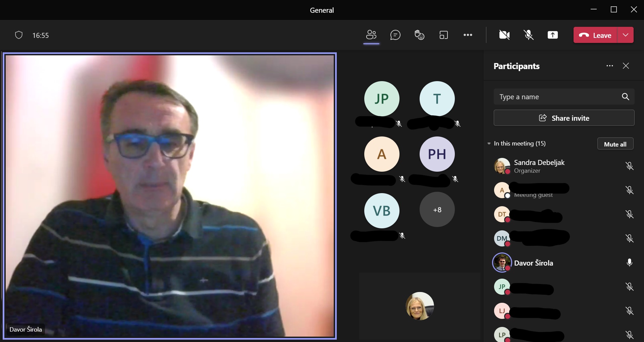The width and height of the screenshot is (644, 342).
Task: Collapse the In this meeting list
Action: tap(489, 144)
